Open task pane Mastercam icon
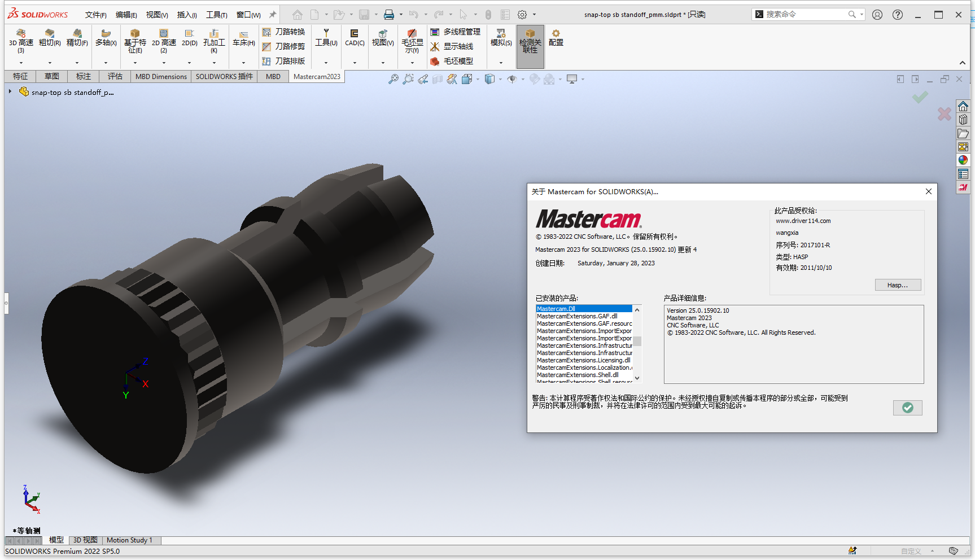Viewport: 975px width, 560px height. [963, 187]
